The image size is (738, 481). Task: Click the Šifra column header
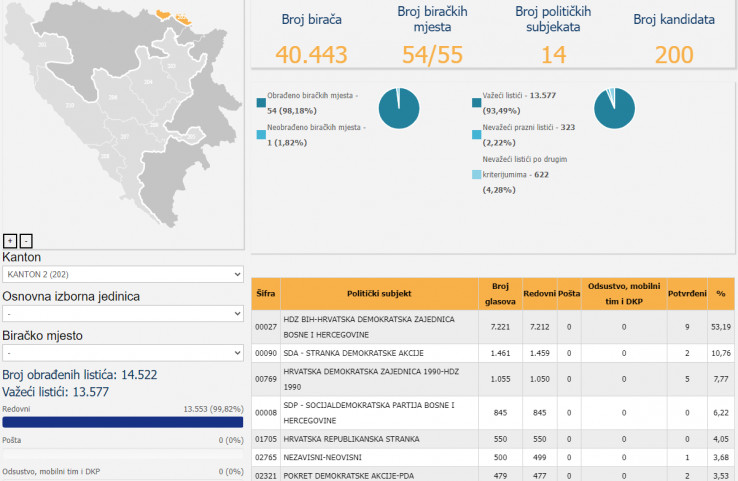pos(265,293)
